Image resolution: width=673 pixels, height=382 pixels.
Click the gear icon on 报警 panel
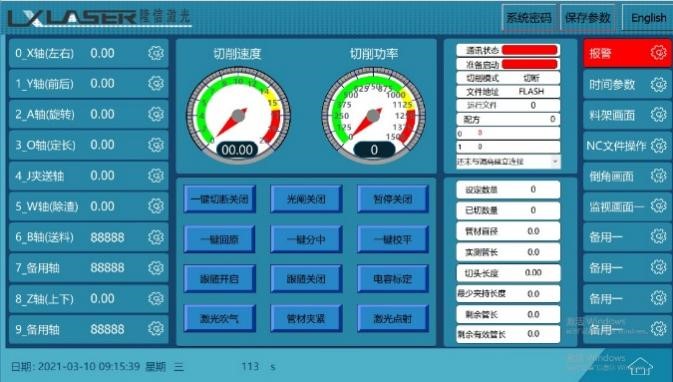(x=658, y=53)
